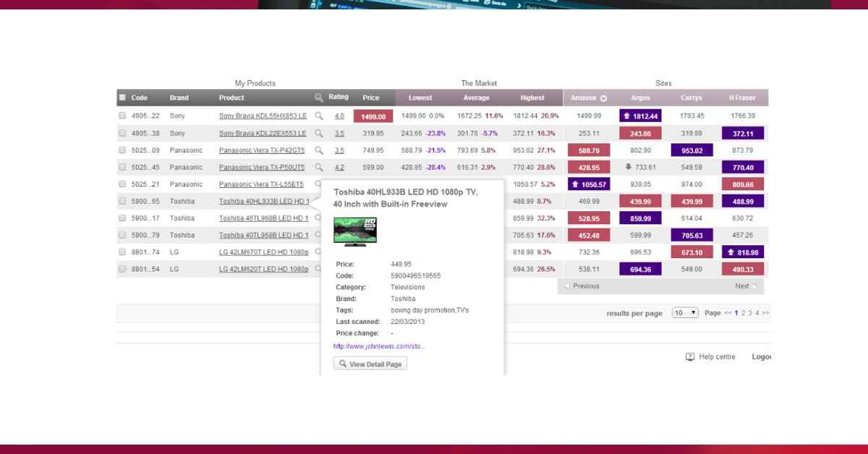Image resolution: width=868 pixels, height=454 pixels.
Task: Sort by the Rating column header
Action: [339, 97]
